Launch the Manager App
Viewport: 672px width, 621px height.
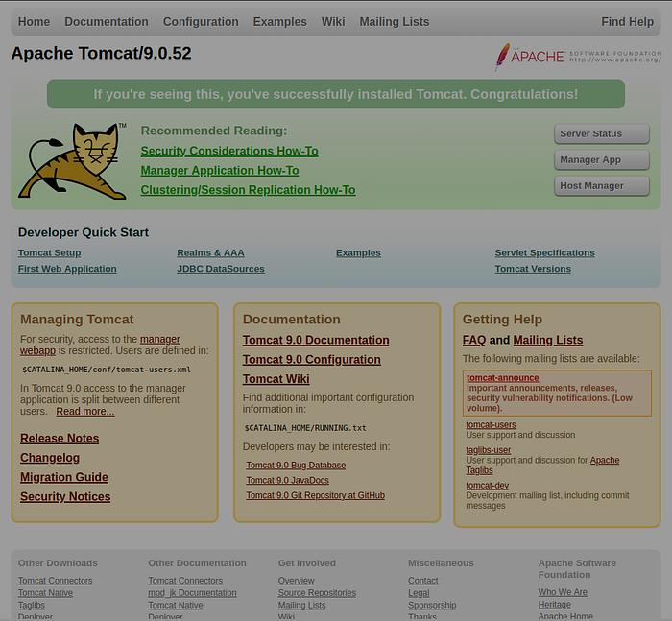601,160
